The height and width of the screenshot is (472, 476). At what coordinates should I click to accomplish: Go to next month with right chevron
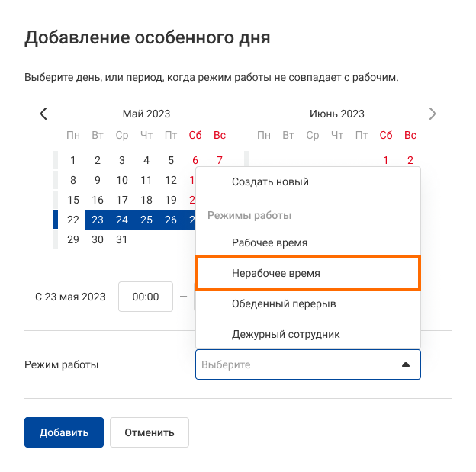pos(433,114)
